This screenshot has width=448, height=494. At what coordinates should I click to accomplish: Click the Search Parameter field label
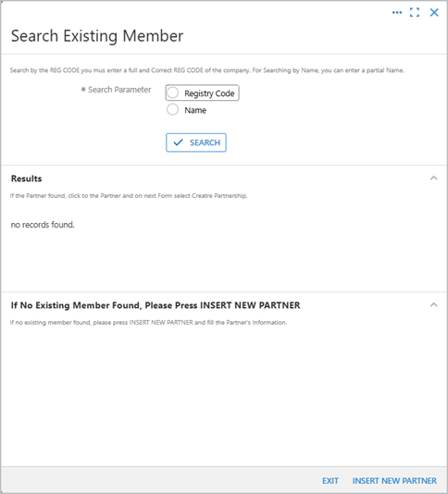(x=119, y=90)
